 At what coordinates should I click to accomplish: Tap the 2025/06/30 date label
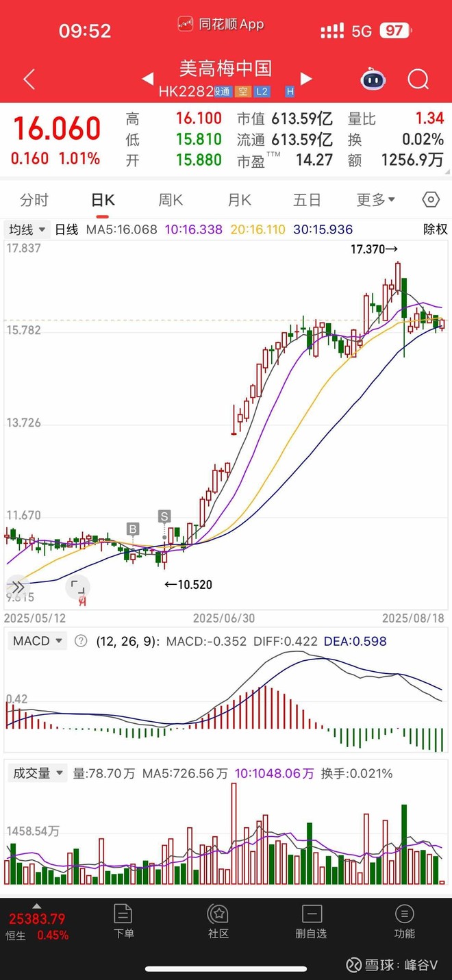(224, 618)
